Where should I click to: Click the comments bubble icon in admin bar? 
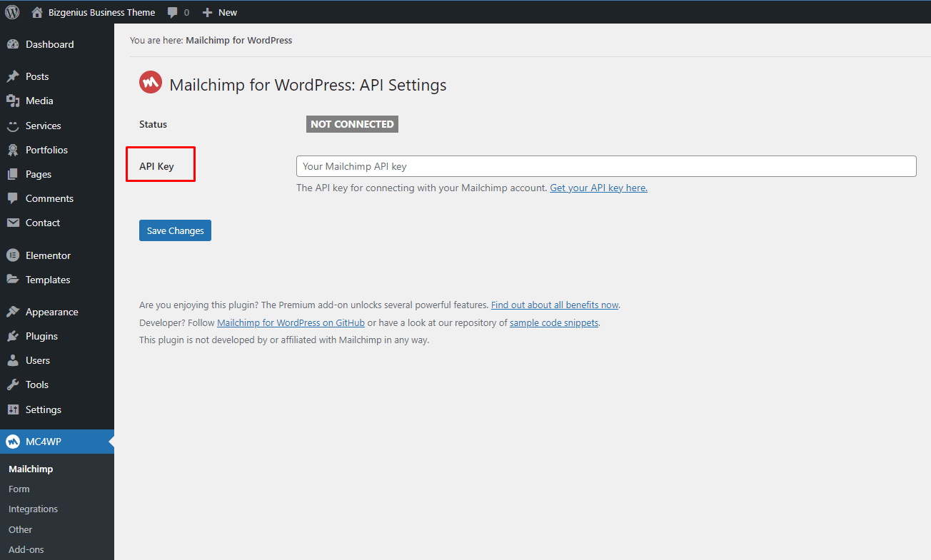172,12
